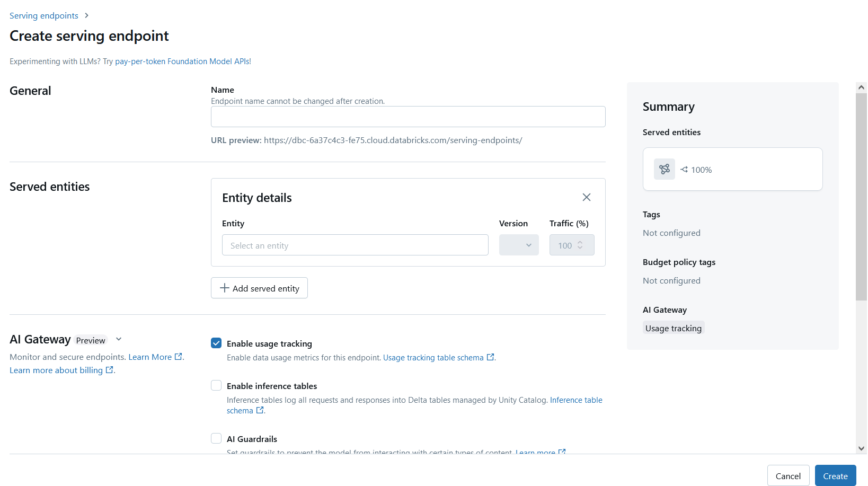868x486 pixels.
Task: Click the model icon in Summary card
Action: tap(665, 169)
